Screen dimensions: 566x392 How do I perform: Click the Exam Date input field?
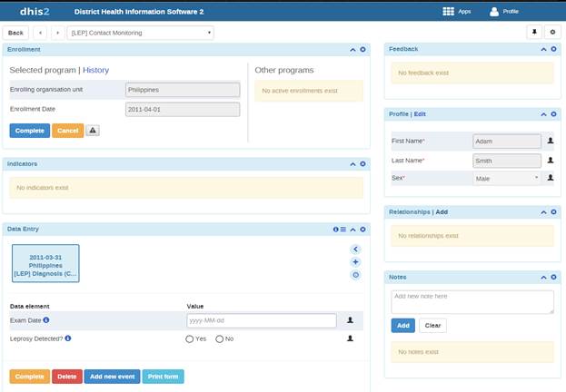click(x=261, y=320)
